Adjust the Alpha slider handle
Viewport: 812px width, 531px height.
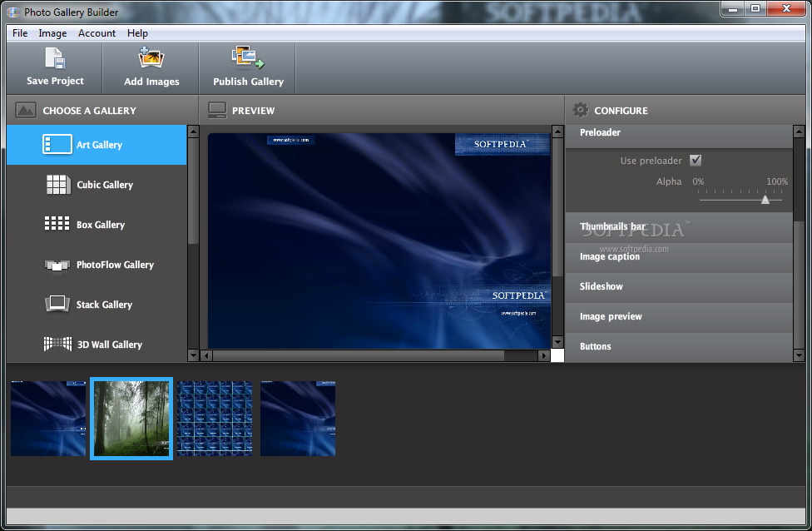765,200
